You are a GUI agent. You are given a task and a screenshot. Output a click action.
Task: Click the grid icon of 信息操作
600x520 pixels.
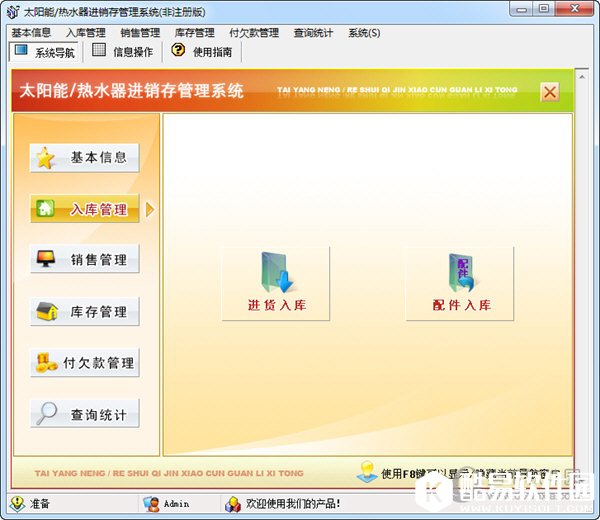[99, 50]
